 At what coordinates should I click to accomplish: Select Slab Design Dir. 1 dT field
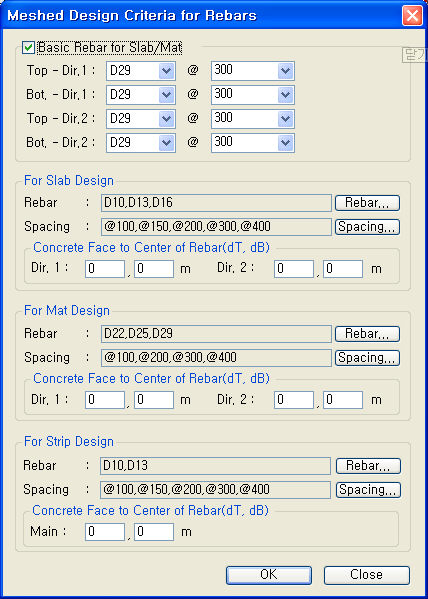tap(105, 269)
